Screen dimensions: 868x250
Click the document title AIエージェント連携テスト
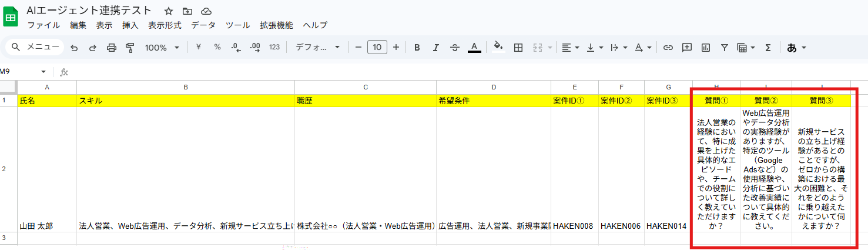(89, 11)
